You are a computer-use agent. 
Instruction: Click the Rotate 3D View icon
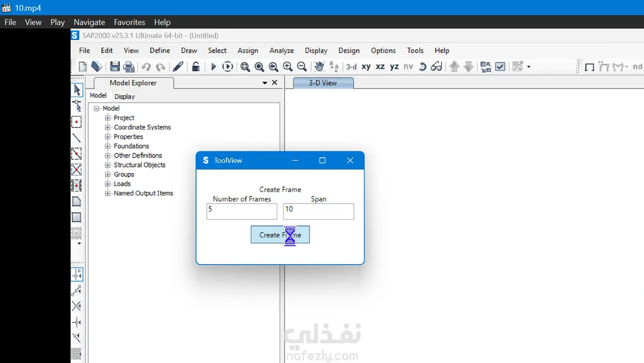point(422,67)
